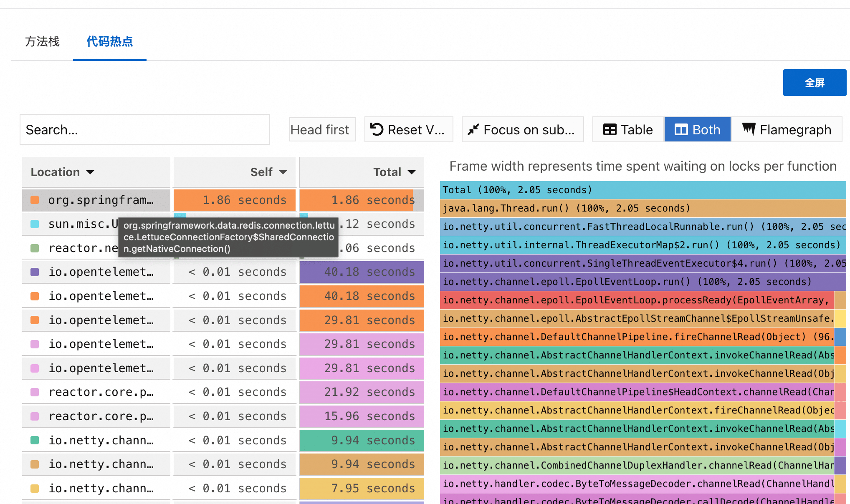The image size is (850, 504).
Task: Switch to the 方法栈 tab
Action: [x=42, y=41]
